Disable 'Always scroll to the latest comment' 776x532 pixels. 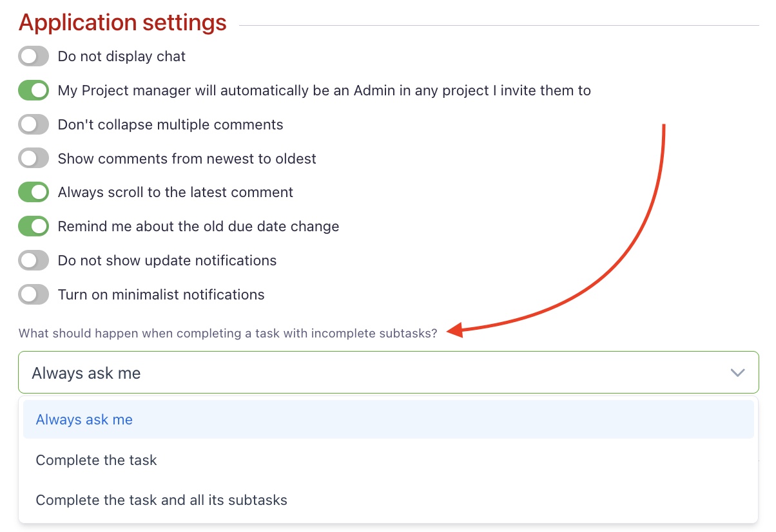pos(33,192)
